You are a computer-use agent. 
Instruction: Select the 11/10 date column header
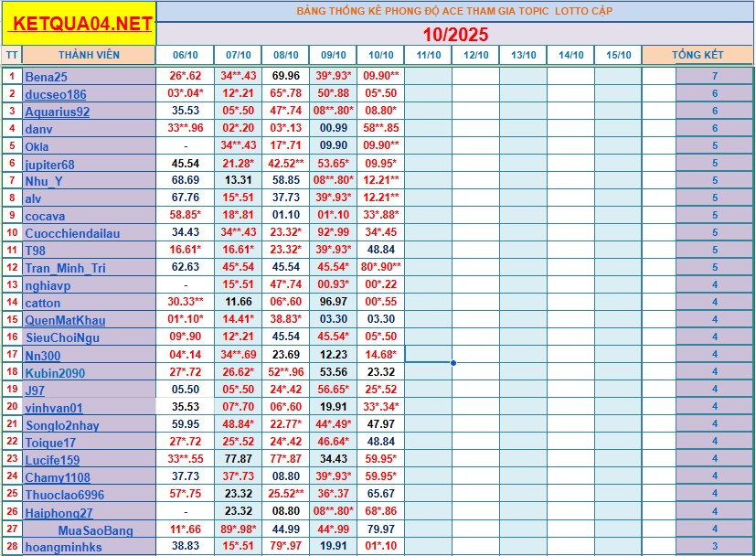[x=428, y=55]
